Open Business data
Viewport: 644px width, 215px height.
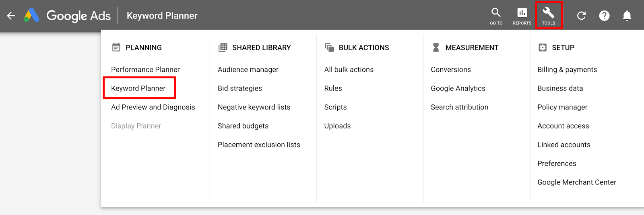click(x=560, y=89)
